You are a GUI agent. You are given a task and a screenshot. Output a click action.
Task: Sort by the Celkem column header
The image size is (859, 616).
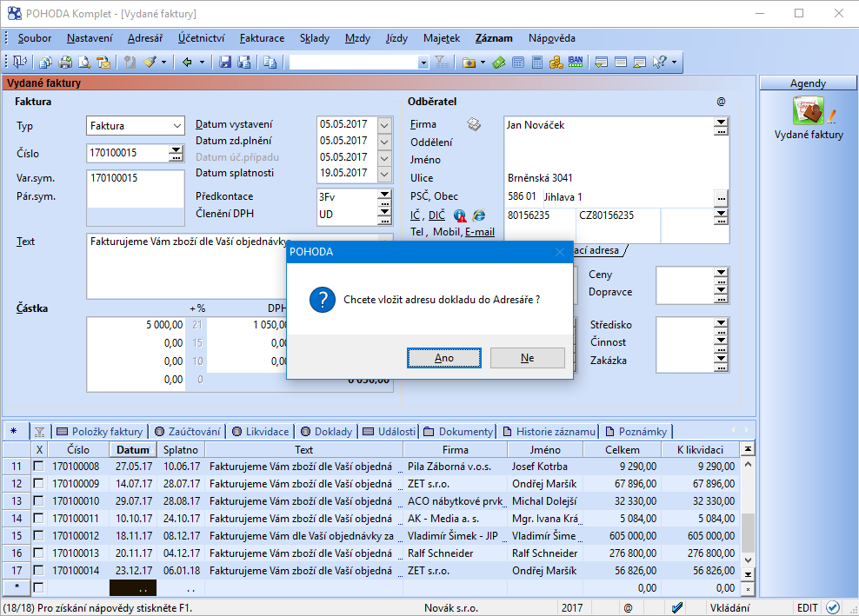coord(623,449)
